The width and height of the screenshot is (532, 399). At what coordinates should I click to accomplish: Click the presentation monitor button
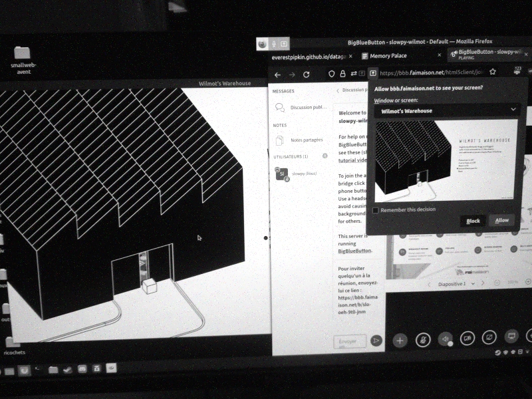(x=511, y=336)
